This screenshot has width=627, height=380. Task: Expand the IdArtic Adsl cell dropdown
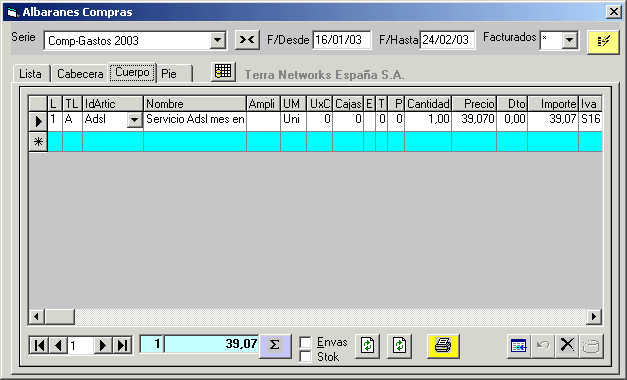point(135,120)
